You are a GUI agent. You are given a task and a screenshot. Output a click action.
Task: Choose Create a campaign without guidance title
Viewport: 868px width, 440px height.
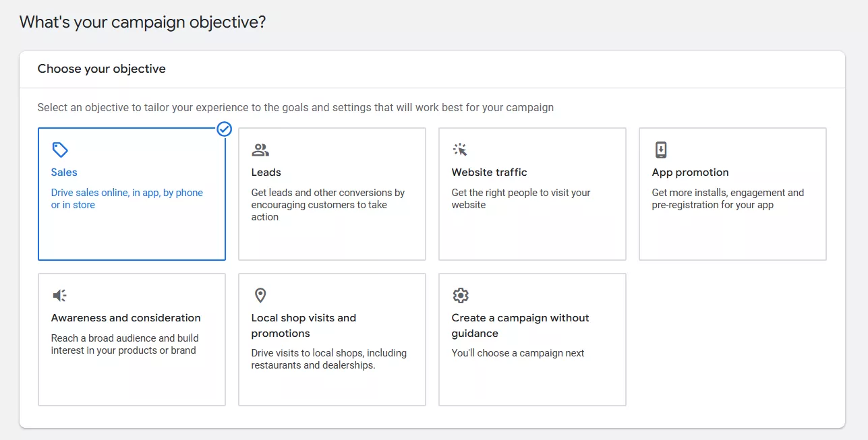coord(520,325)
